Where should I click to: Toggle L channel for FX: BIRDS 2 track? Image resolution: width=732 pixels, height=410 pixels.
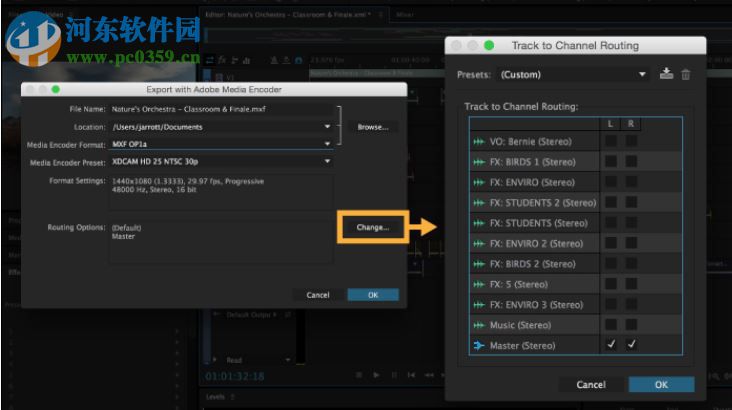coord(611,263)
